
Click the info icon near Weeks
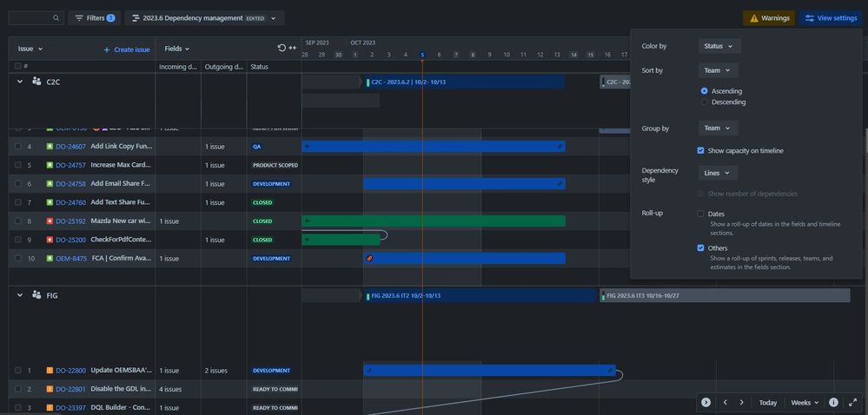(x=833, y=402)
